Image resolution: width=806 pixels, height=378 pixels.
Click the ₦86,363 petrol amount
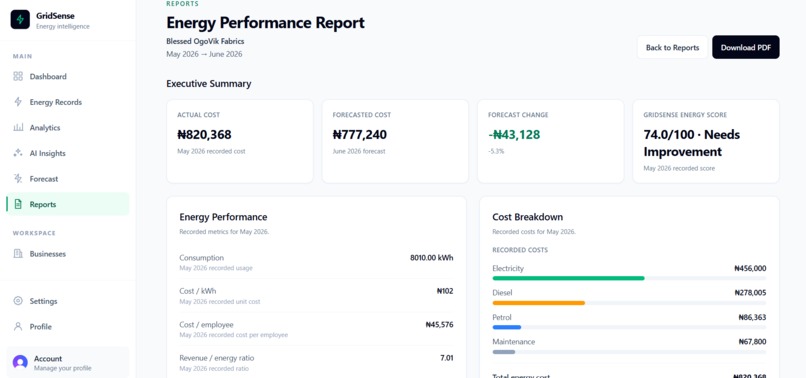[752, 317]
